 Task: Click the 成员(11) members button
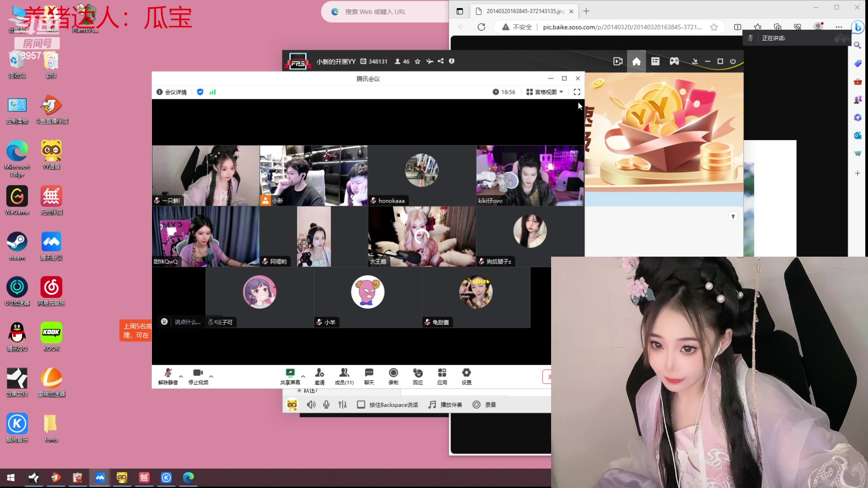[x=344, y=376]
